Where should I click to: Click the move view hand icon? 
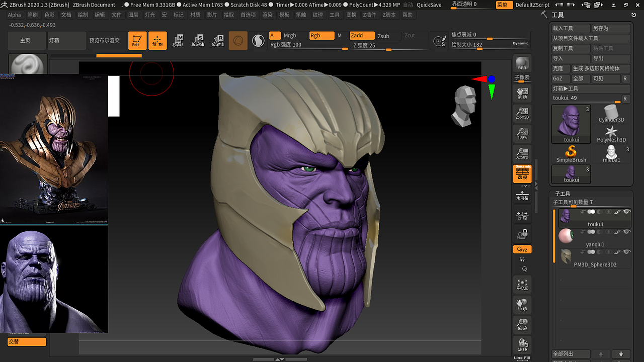pos(522,304)
